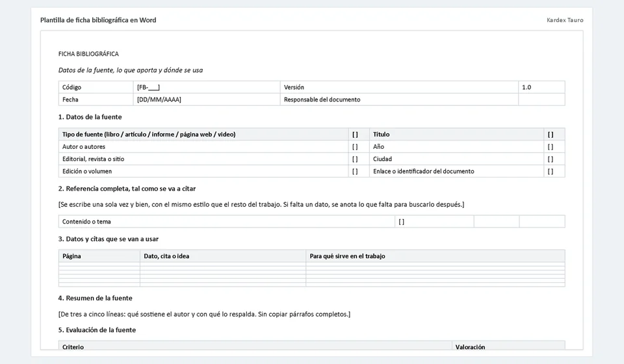Click the 'Contenido o tema' cell

click(226, 222)
